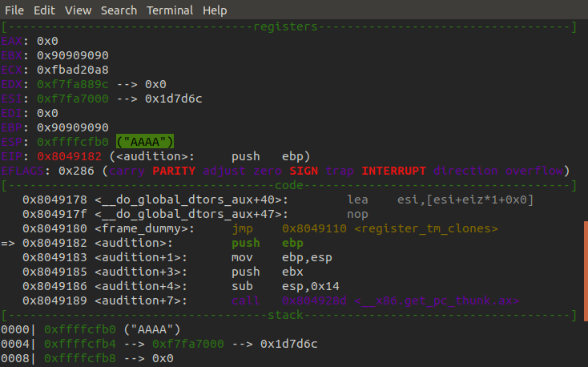Click stack offset 0000
The image size is (588, 367).
15,329
